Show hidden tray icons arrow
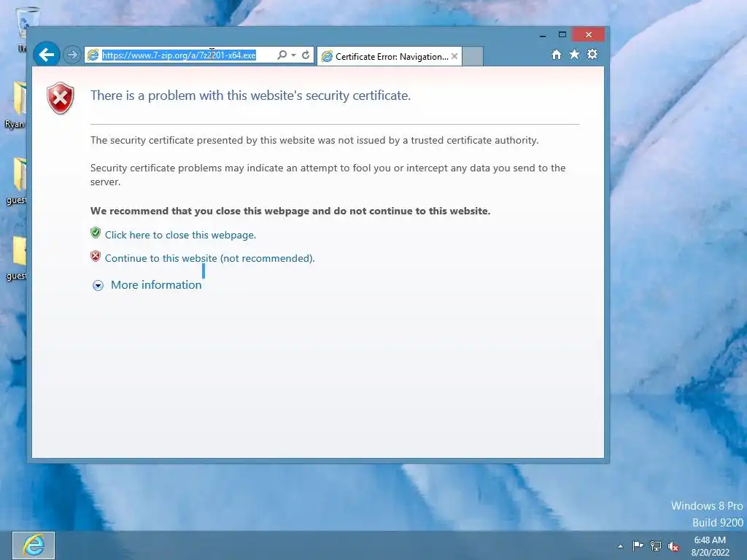Screen dimensions: 747x560 click(x=620, y=546)
